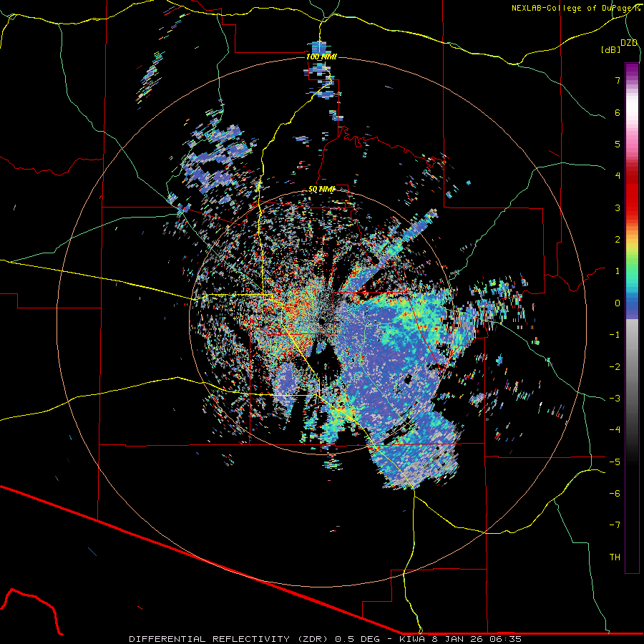Click the '3' value on the color scale

click(618, 208)
